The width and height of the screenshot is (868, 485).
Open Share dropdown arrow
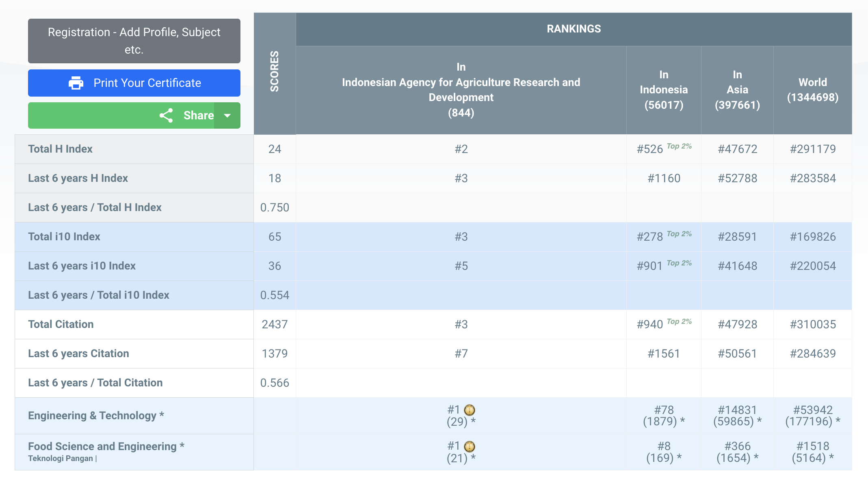pyautogui.click(x=227, y=116)
